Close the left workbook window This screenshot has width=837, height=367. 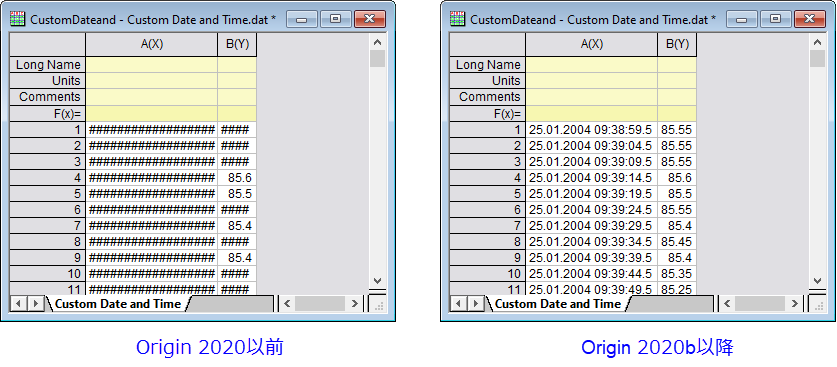pyautogui.click(x=369, y=19)
